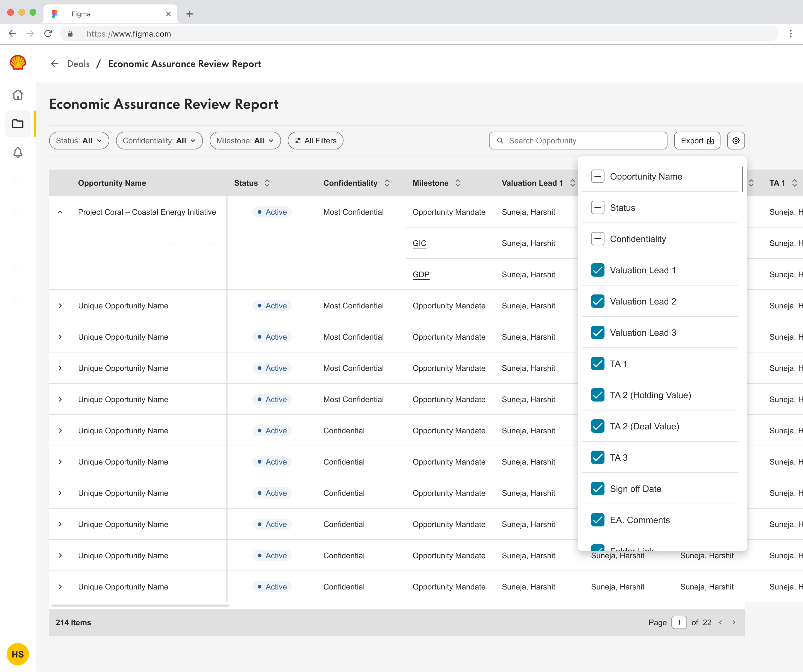Uncheck TA 2 (Deal Value) column
803x672 pixels.
click(x=598, y=426)
